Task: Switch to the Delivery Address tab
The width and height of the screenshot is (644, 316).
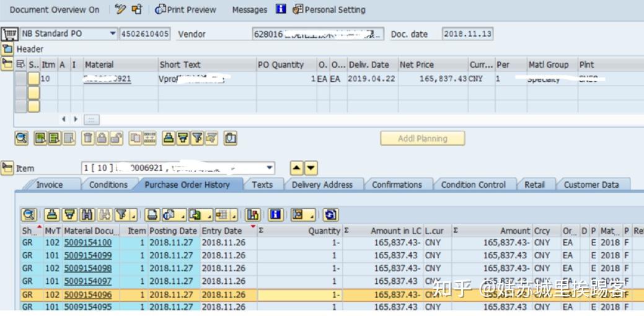Action: click(322, 185)
